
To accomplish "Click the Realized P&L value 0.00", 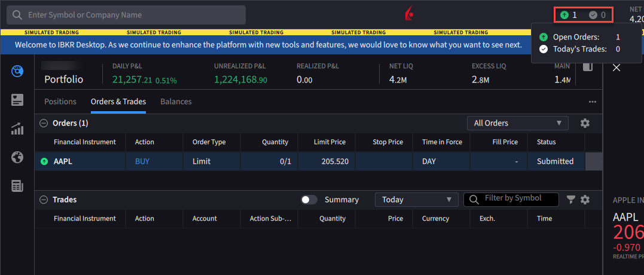I will click(x=304, y=80).
